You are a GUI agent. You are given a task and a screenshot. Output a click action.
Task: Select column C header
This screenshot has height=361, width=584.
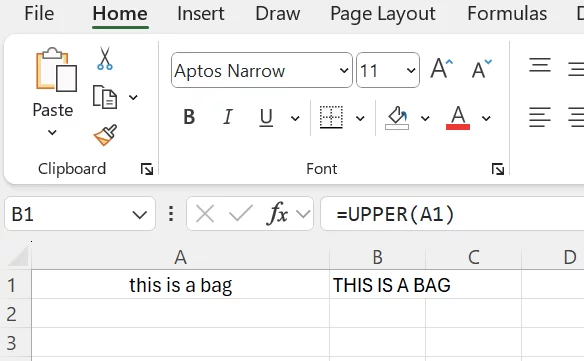click(x=473, y=257)
